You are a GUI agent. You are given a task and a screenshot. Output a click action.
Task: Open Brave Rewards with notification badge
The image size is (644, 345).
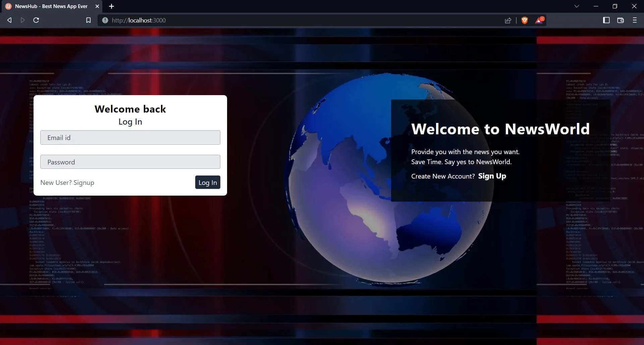pyautogui.click(x=538, y=20)
